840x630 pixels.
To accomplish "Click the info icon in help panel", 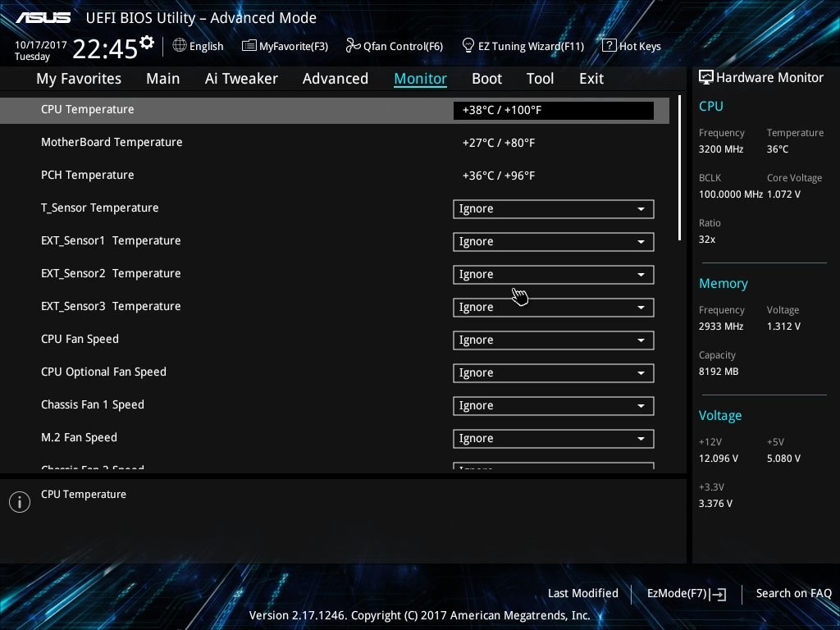I will click(x=20, y=502).
